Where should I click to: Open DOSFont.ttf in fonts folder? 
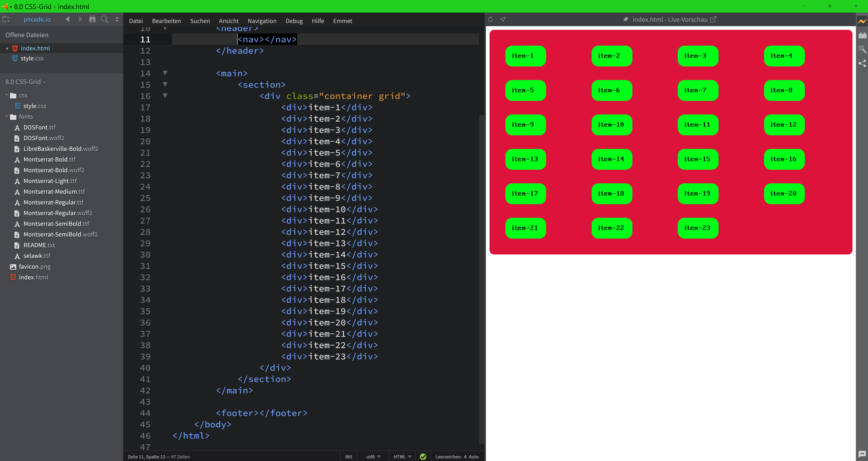pyautogui.click(x=39, y=127)
